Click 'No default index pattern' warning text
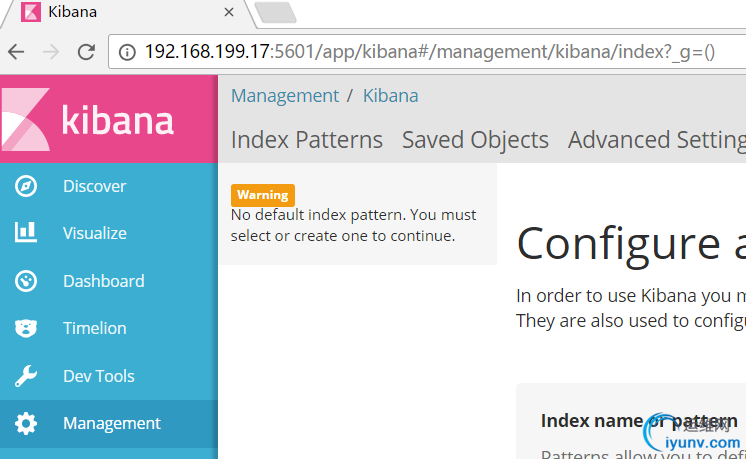The width and height of the screenshot is (746, 459). [x=353, y=225]
